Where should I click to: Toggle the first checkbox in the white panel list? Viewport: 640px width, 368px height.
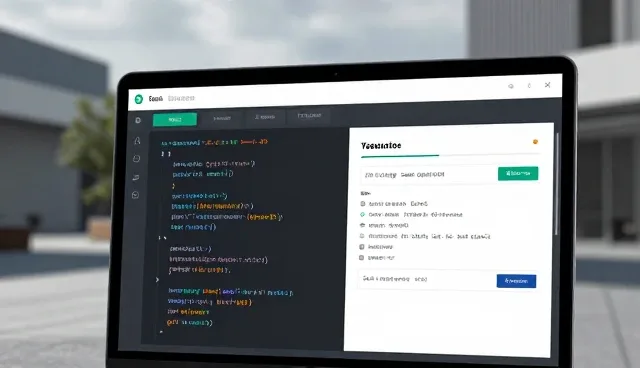point(362,204)
